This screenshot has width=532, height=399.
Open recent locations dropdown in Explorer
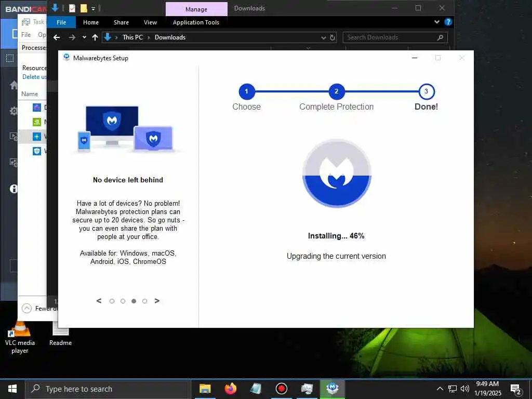(84, 37)
